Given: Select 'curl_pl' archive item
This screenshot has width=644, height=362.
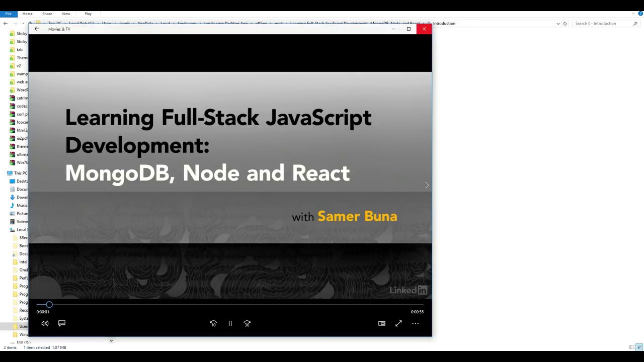Looking at the screenshot, I should 19,114.
